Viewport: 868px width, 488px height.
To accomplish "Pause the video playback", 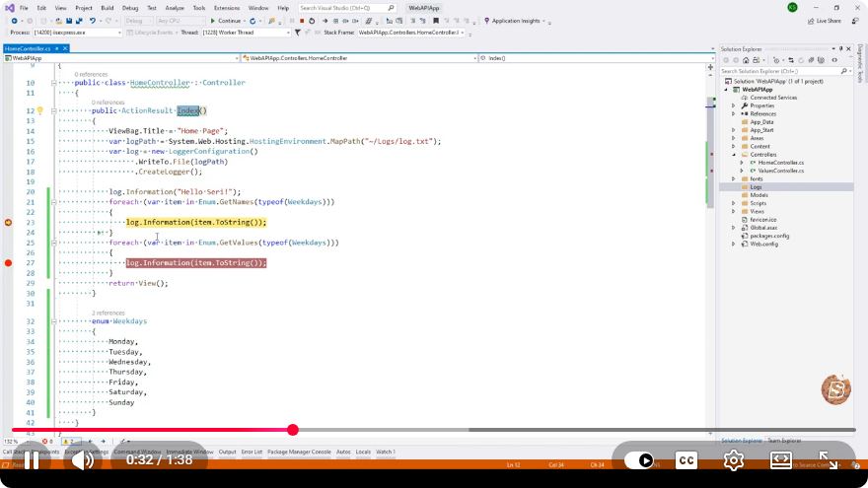I will tap(32, 459).
